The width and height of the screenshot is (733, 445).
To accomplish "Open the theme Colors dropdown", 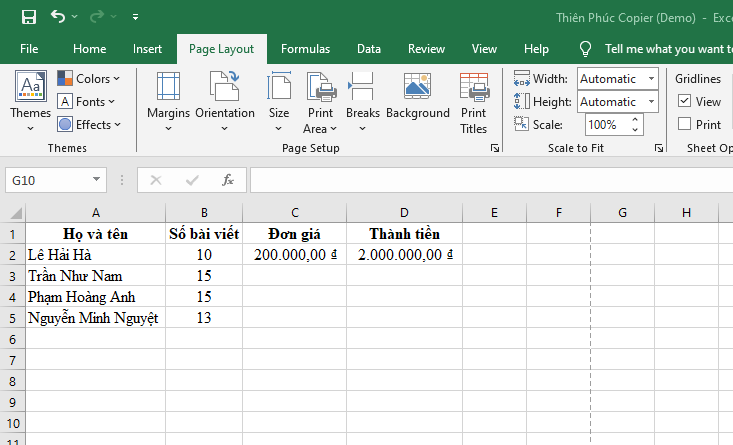I will (89, 79).
